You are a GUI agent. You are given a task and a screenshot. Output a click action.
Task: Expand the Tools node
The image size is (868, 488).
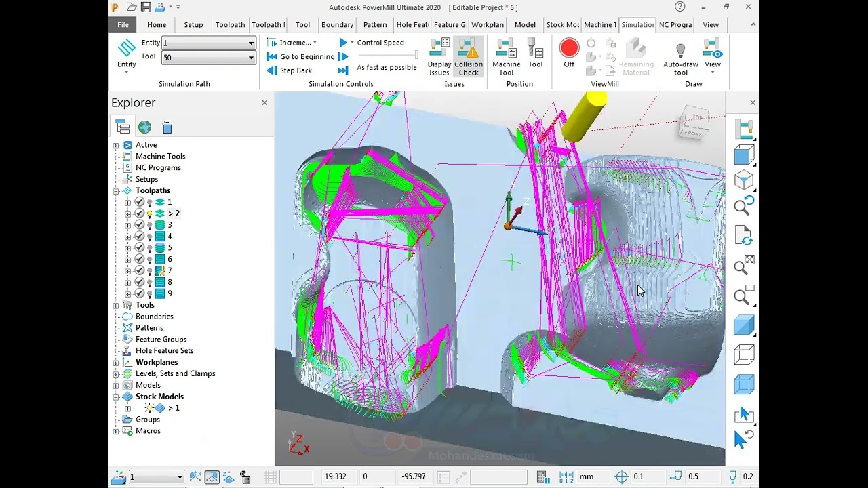click(x=116, y=305)
